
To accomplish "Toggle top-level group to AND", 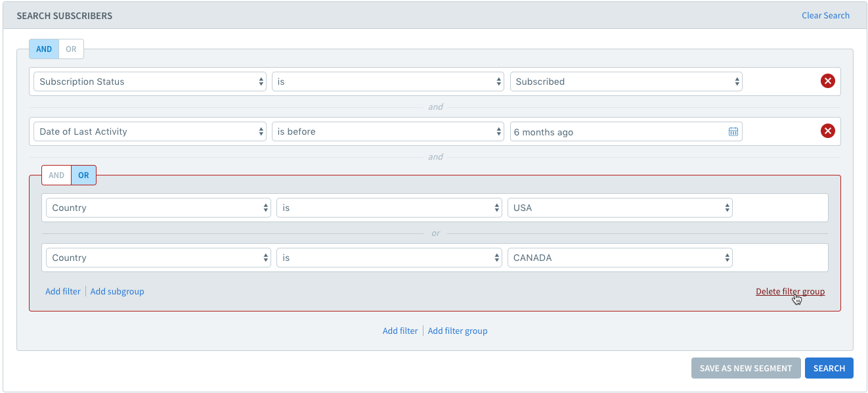I will pos(44,49).
